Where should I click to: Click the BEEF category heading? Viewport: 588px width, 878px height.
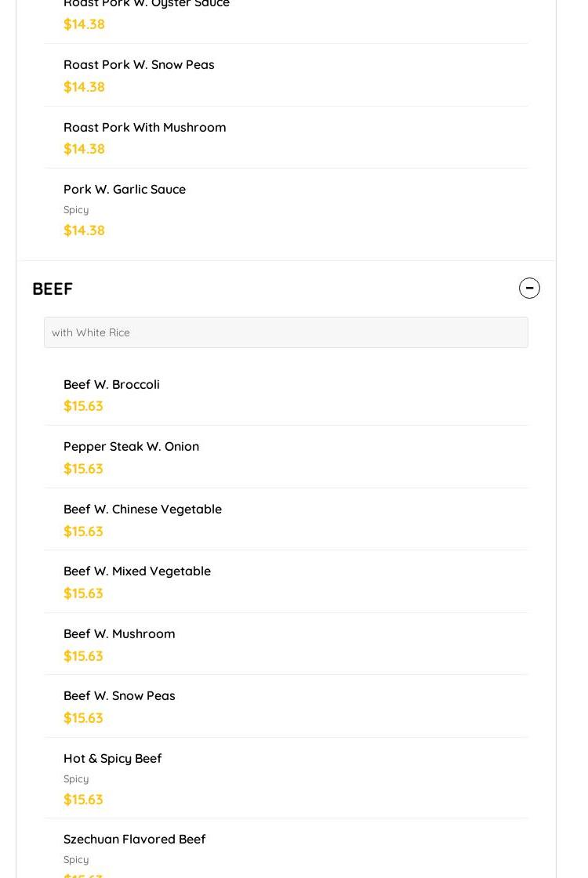53,288
